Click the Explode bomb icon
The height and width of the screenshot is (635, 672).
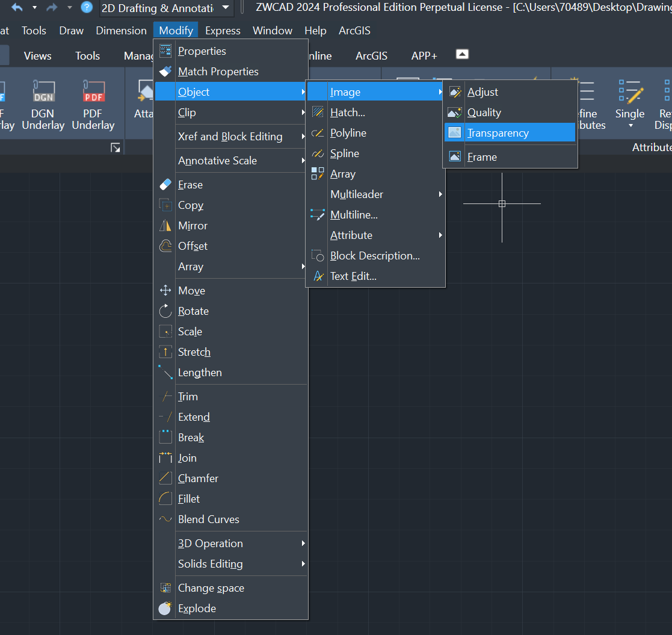coord(165,608)
